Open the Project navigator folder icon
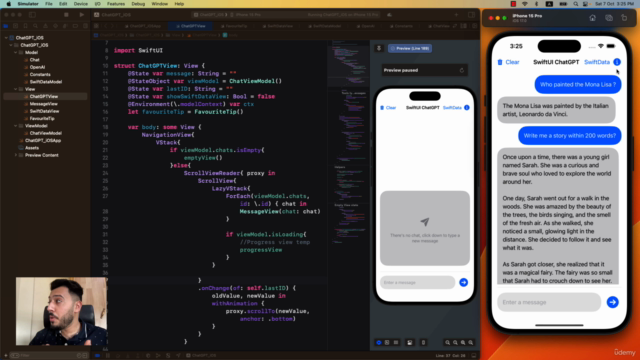640x360 pixels. (x=6, y=26)
